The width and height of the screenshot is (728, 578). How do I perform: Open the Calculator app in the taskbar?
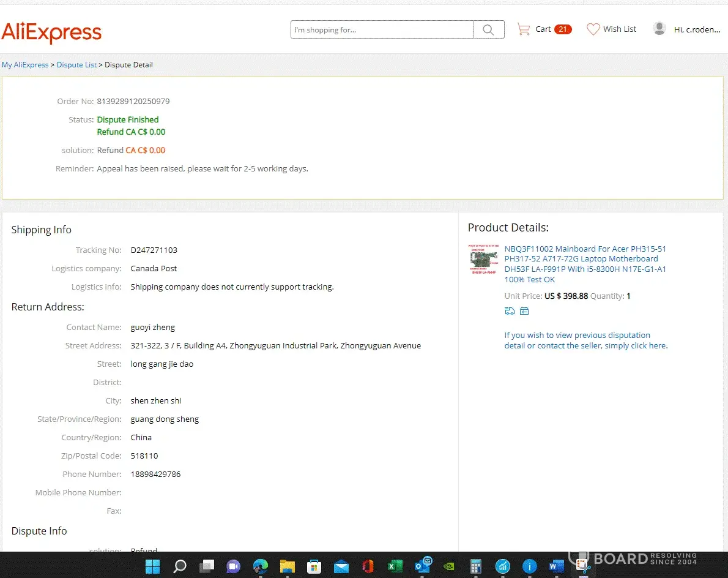pyautogui.click(x=475, y=566)
